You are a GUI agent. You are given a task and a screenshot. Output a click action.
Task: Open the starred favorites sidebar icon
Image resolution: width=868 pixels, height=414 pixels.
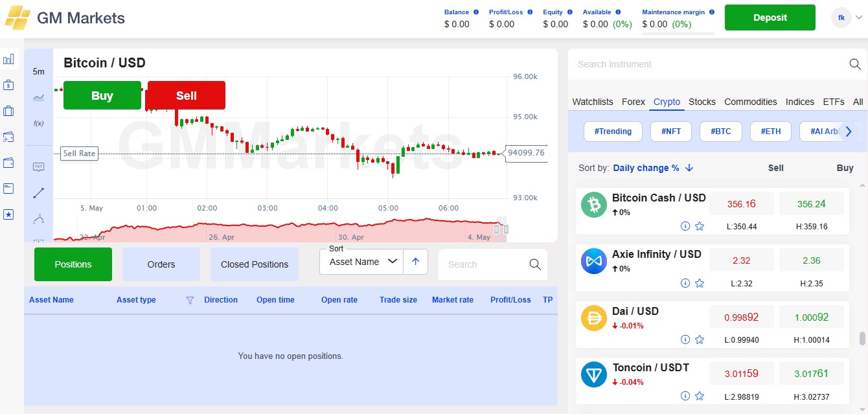coord(8,214)
